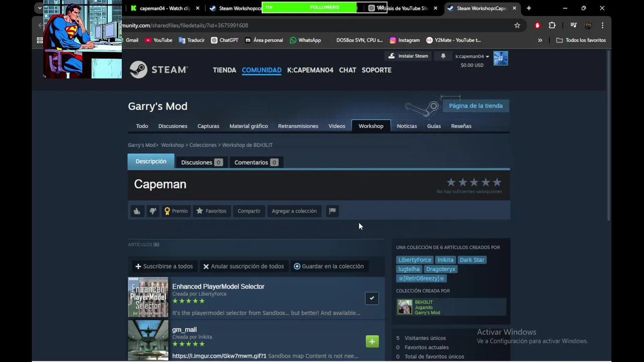Open author Dragoteryx tag
The image size is (644, 362).
coord(441,269)
